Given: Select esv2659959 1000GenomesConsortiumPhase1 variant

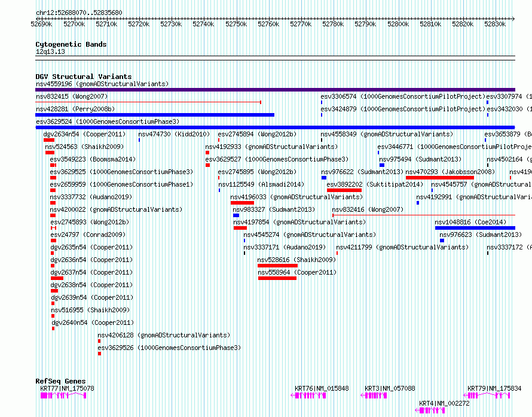Looking at the screenshot, I should click(121, 184).
